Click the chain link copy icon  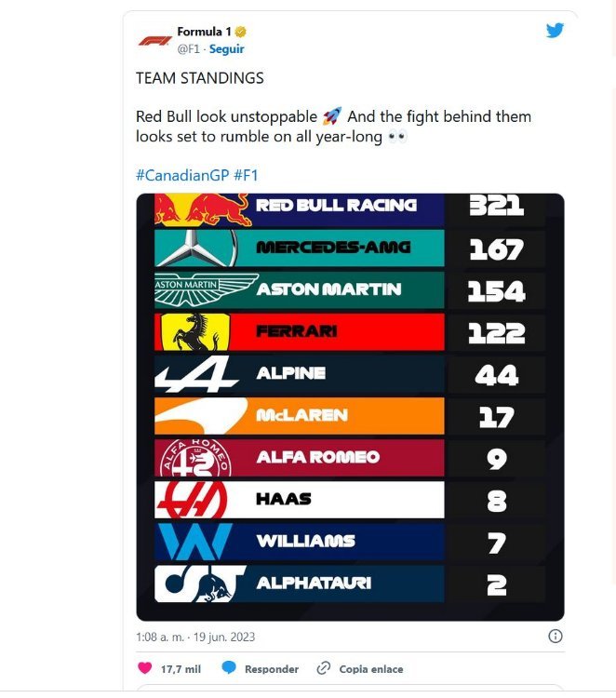coord(323,668)
